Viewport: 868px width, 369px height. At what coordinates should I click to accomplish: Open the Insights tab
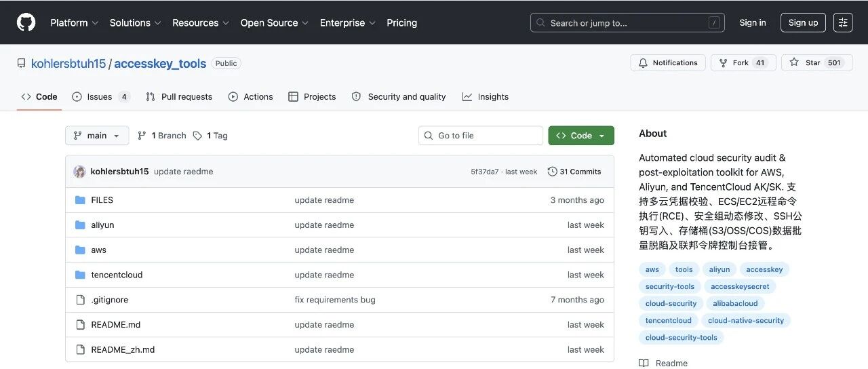(486, 96)
